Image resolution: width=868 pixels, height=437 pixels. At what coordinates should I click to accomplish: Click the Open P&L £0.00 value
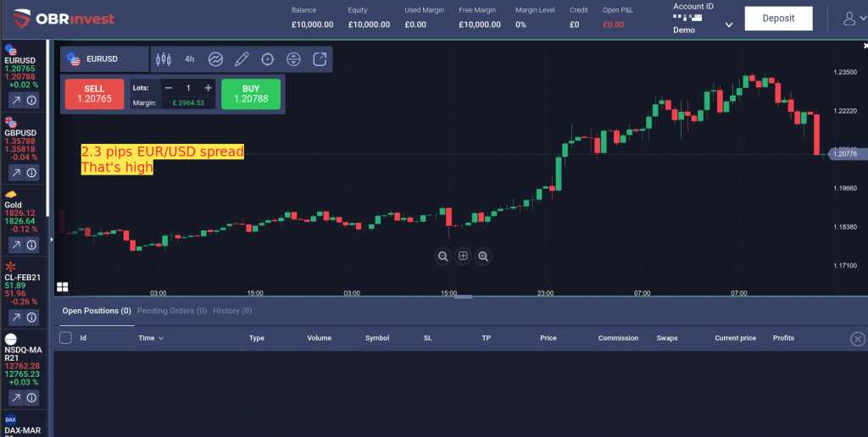pyautogui.click(x=614, y=25)
